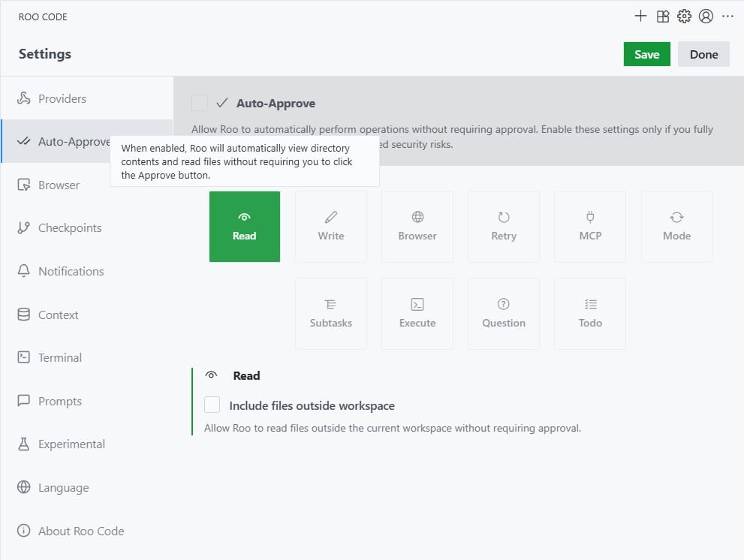Switch to the Checkpoints tab
The width and height of the screenshot is (744, 560).
(70, 228)
